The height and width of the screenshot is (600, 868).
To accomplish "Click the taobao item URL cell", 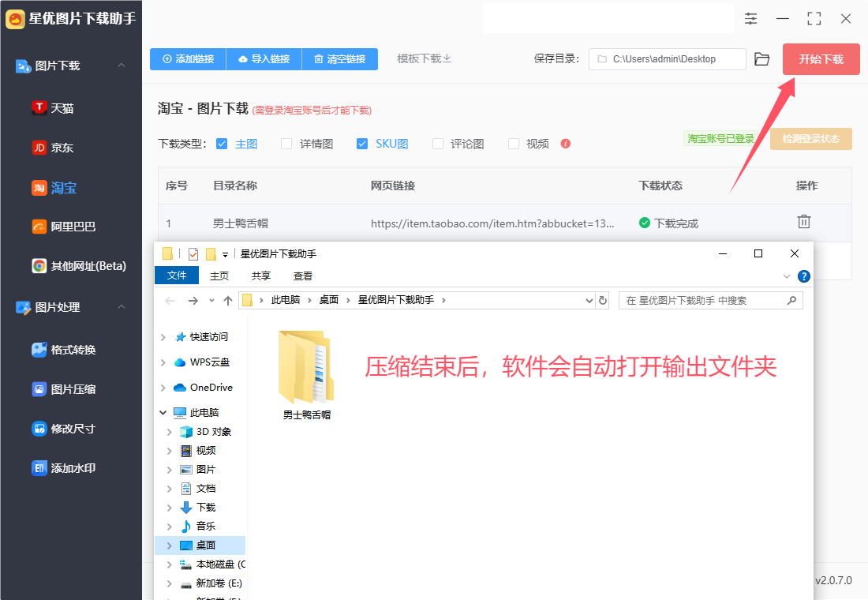I will [492, 223].
